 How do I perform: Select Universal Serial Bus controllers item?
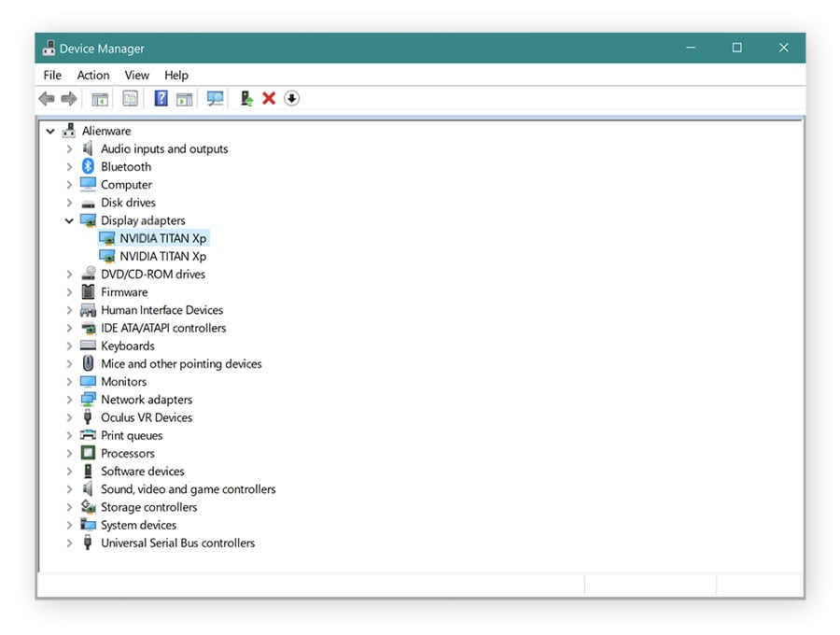(177, 543)
